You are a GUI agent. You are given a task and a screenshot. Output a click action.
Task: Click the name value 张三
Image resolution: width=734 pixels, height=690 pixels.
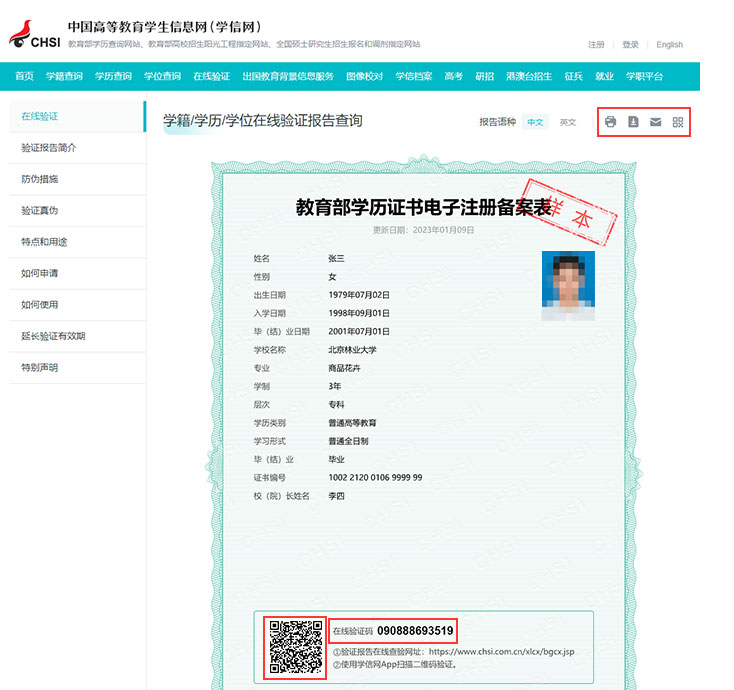(x=336, y=258)
